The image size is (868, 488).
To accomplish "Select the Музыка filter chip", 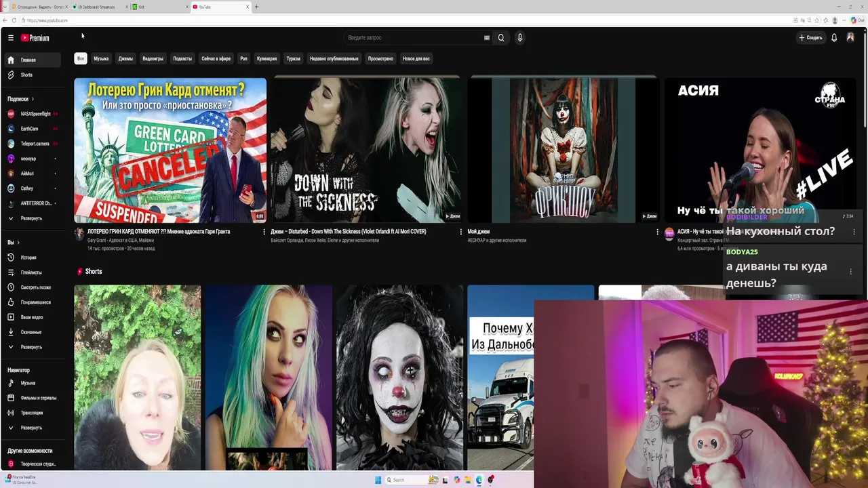I will pyautogui.click(x=101, y=58).
